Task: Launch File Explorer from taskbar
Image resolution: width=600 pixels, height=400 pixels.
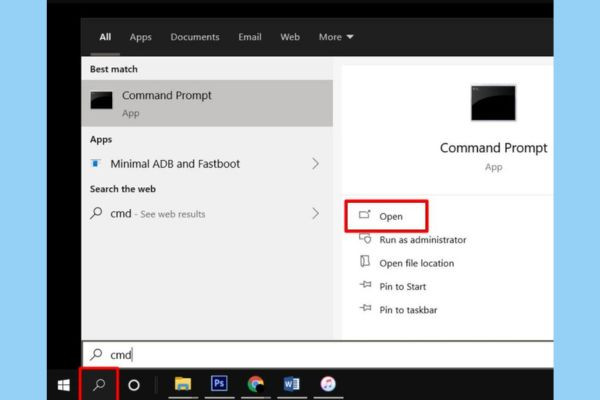Action: point(183,384)
